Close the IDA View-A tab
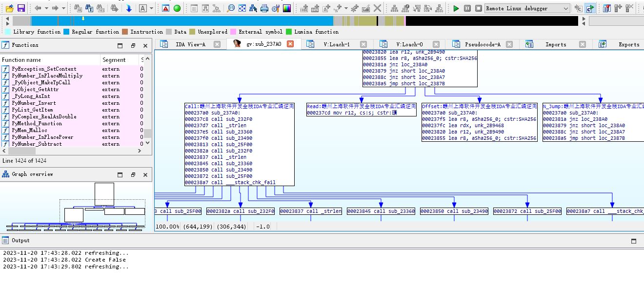The width and height of the screenshot is (644, 305). click(217, 44)
